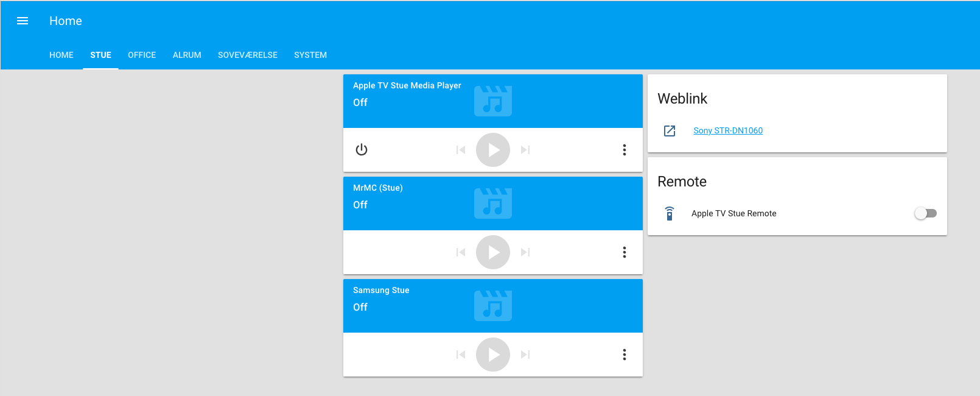Image resolution: width=980 pixels, height=396 pixels.
Task: Open more options for Apple TV Stue player
Action: (x=624, y=150)
